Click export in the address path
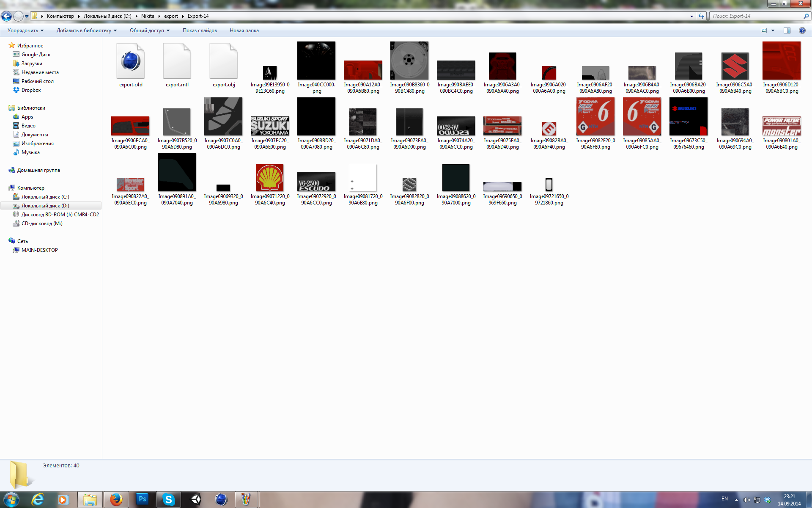Screen dimensions: 812x508 click(171, 16)
